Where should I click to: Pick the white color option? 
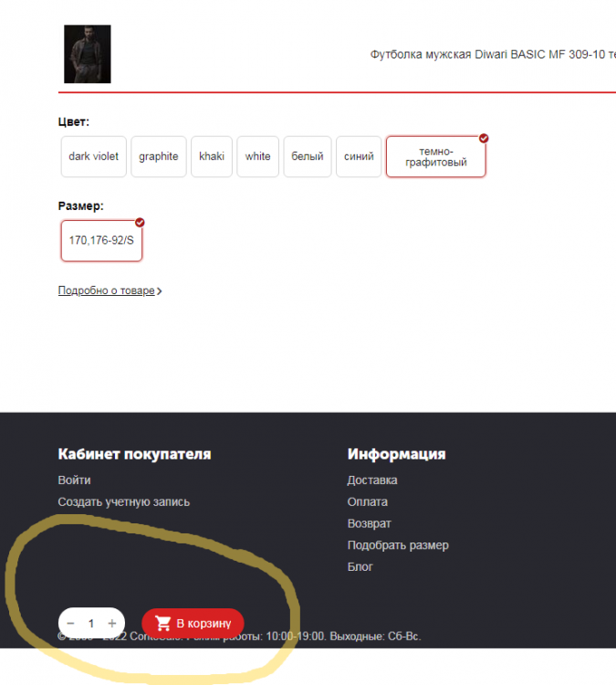pyautogui.click(x=258, y=156)
